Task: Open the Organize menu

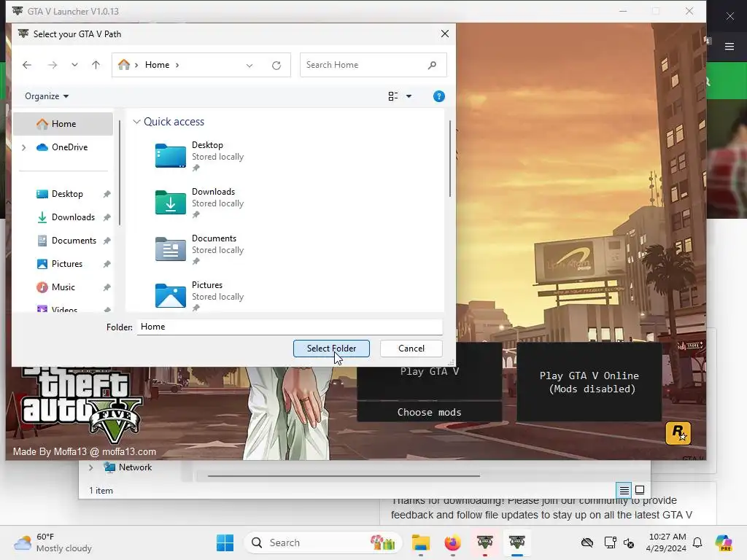Action: coord(47,96)
